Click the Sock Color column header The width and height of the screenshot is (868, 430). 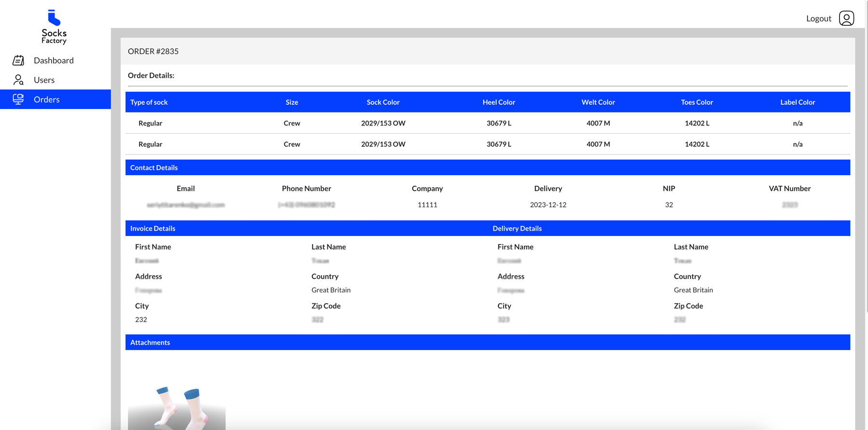click(383, 102)
